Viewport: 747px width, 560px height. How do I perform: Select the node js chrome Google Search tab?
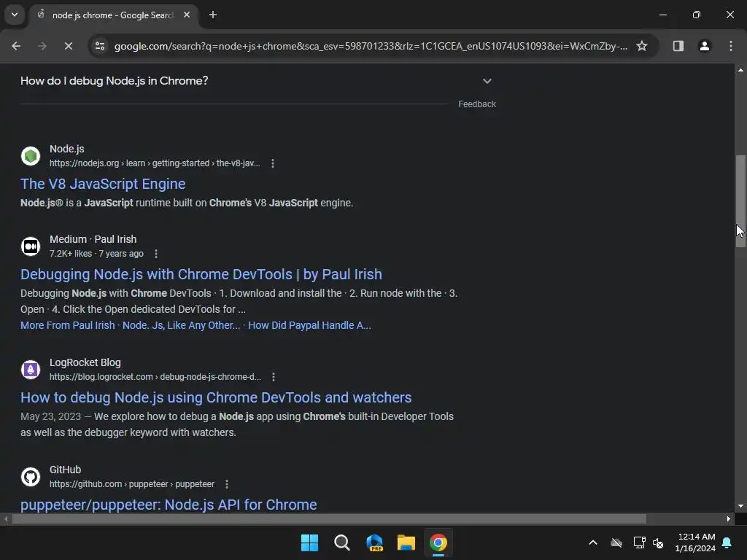point(113,15)
